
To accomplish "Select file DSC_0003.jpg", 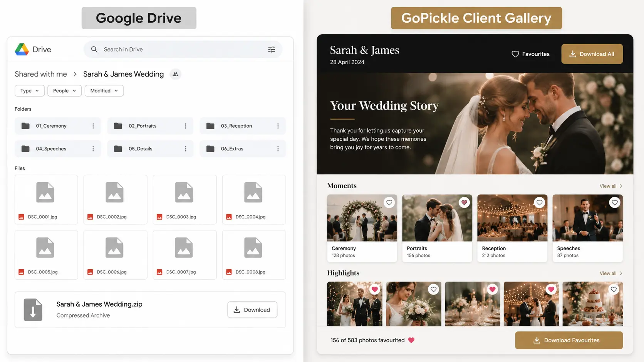I will point(184,200).
